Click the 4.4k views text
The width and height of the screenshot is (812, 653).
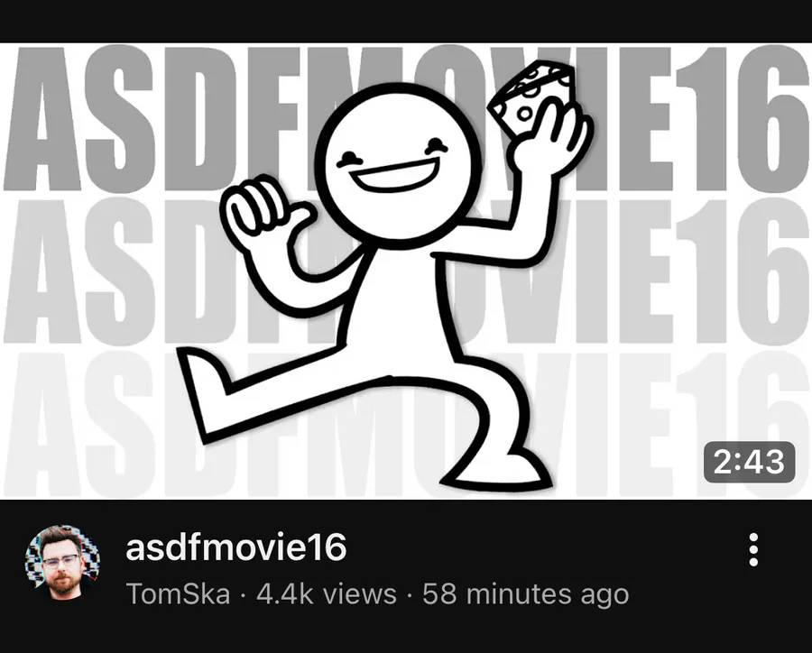pyautogui.click(x=327, y=593)
